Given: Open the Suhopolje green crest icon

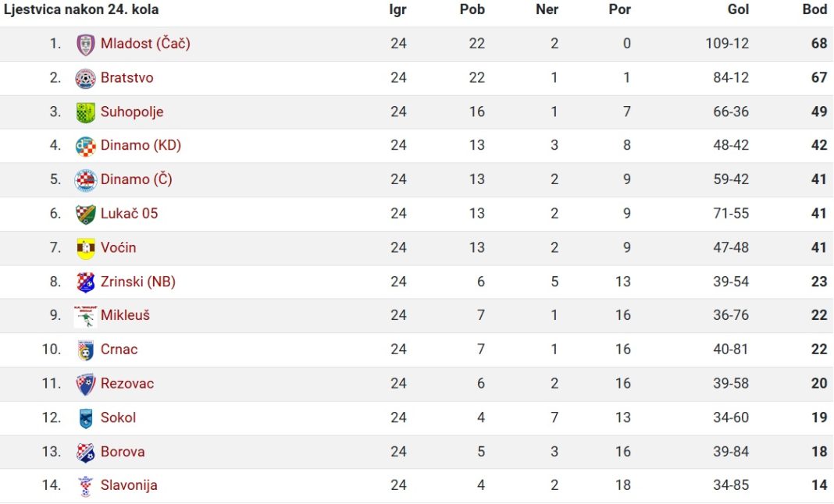Looking at the screenshot, I should coord(86,112).
